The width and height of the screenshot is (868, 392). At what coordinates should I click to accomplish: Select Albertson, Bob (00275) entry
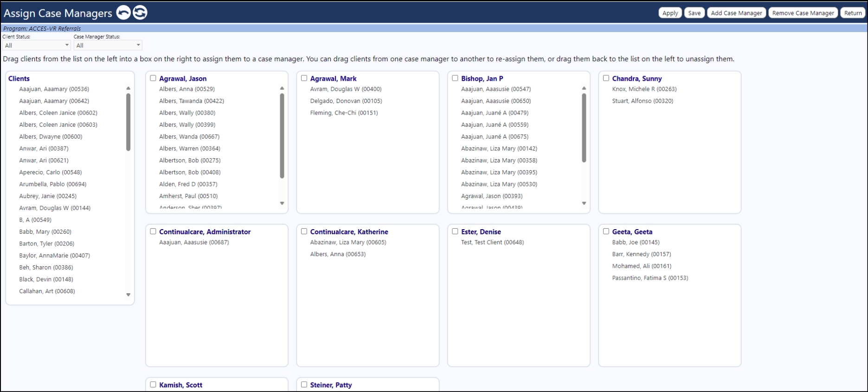190,161
